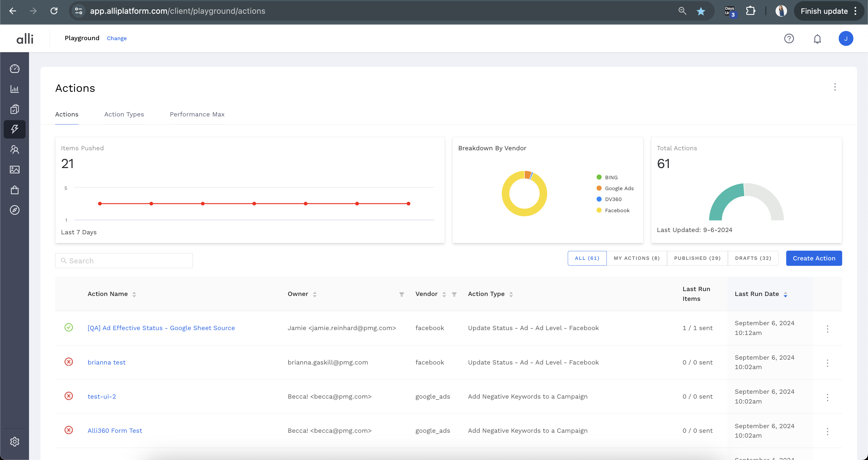Screen dimensions: 868x460
Task: Open the help question mark icon
Action: [789, 39]
